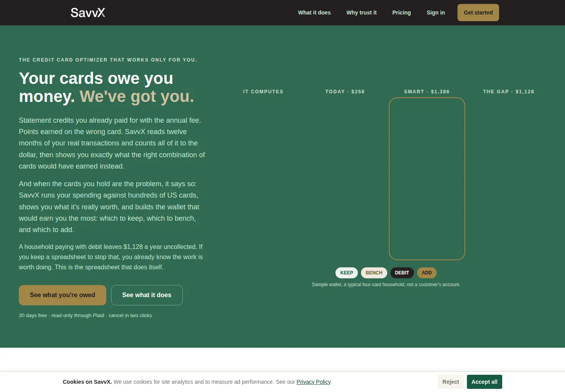Open the Privacy Policy link
This screenshot has width=565, height=392.
click(x=313, y=382)
